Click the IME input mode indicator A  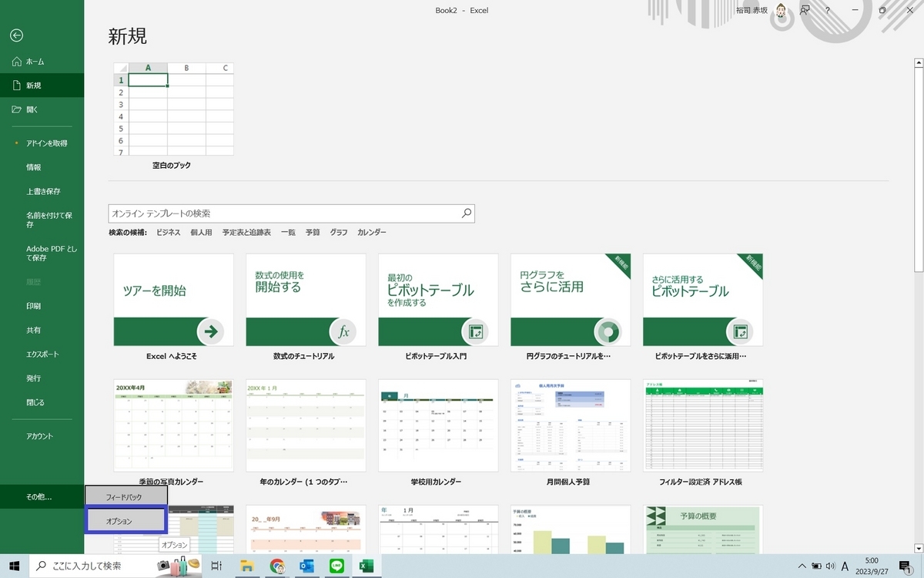[x=845, y=566]
